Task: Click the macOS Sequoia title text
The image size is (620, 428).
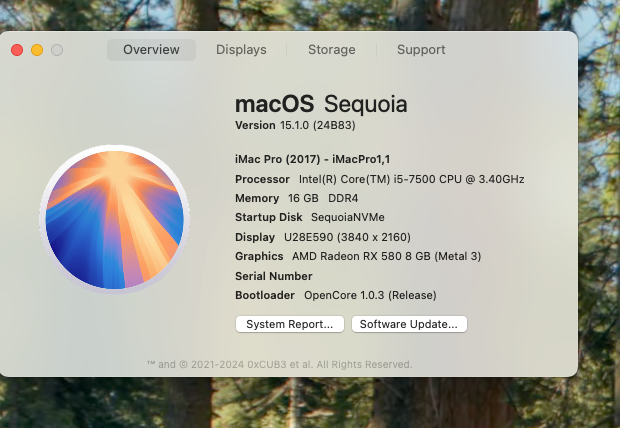Action: point(321,104)
